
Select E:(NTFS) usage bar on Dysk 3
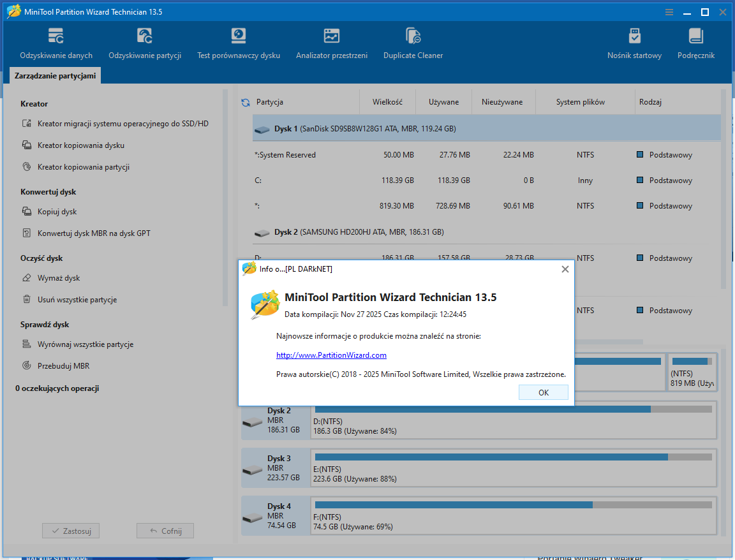(x=513, y=457)
